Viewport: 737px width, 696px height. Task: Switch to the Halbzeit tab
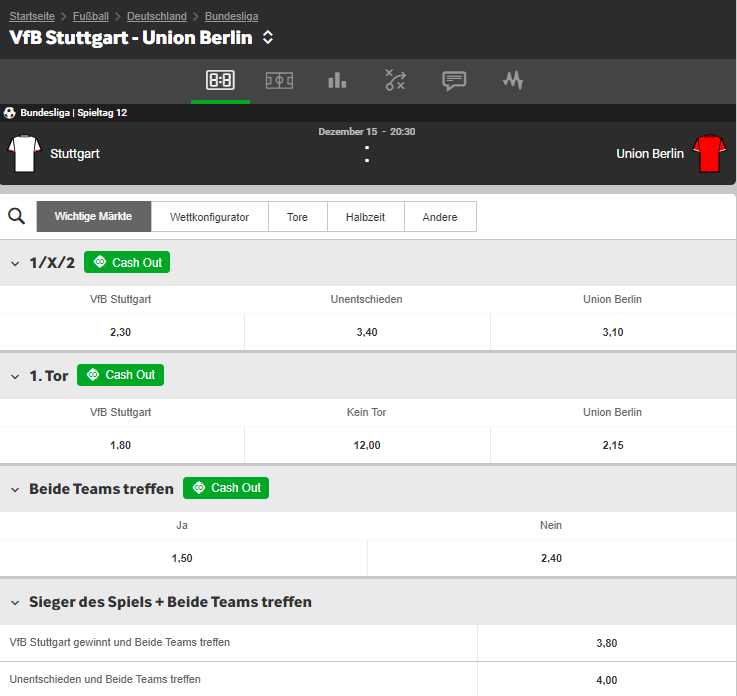click(x=366, y=217)
